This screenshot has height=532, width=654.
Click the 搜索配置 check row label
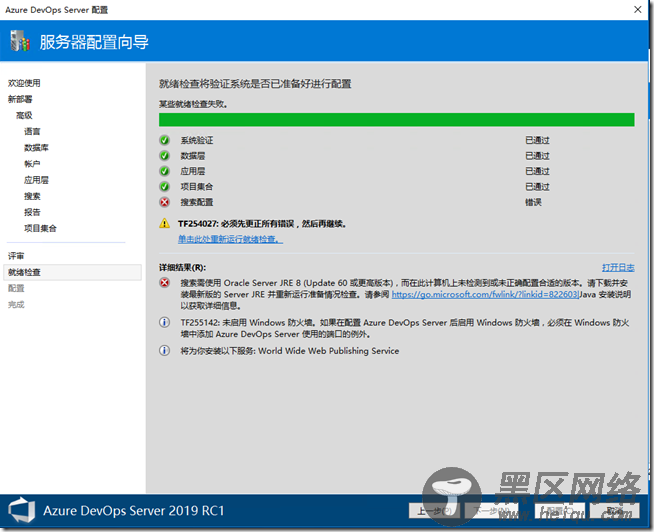pos(197,202)
